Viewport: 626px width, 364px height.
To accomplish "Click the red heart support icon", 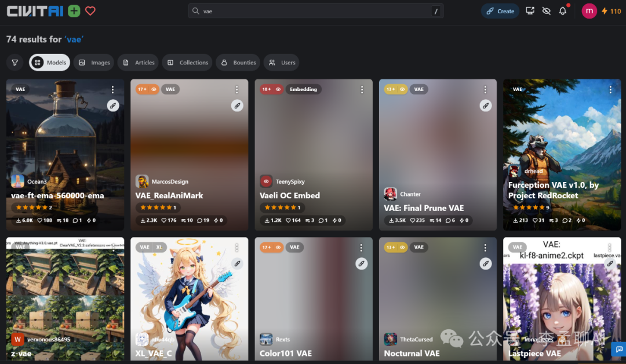I will point(90,11).
